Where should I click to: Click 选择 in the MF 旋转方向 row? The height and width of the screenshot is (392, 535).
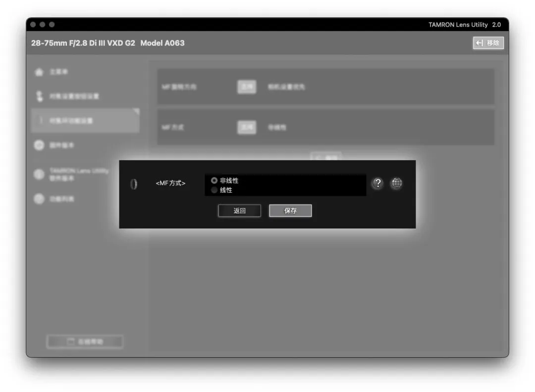point(246,87)
